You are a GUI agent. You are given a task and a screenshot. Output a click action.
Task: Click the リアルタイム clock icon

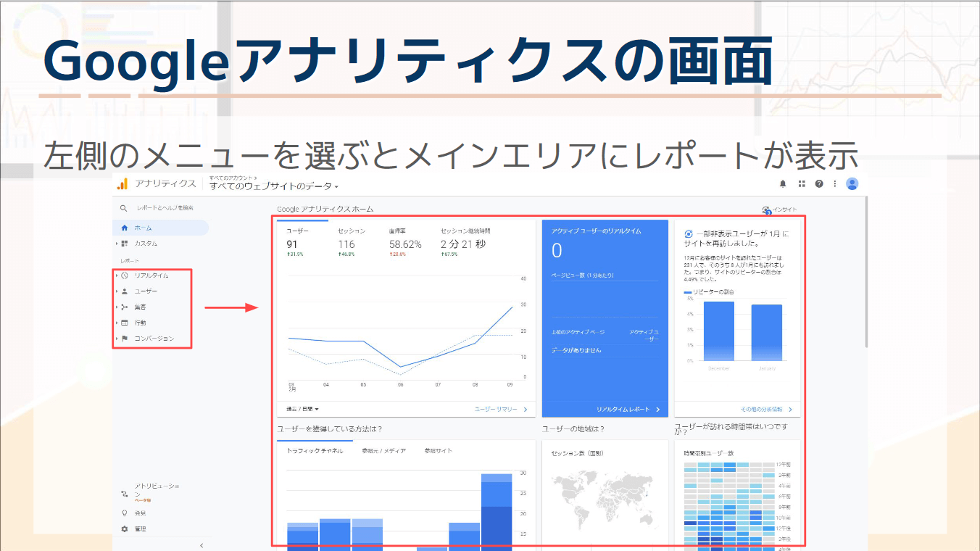[x=125, y=275]
